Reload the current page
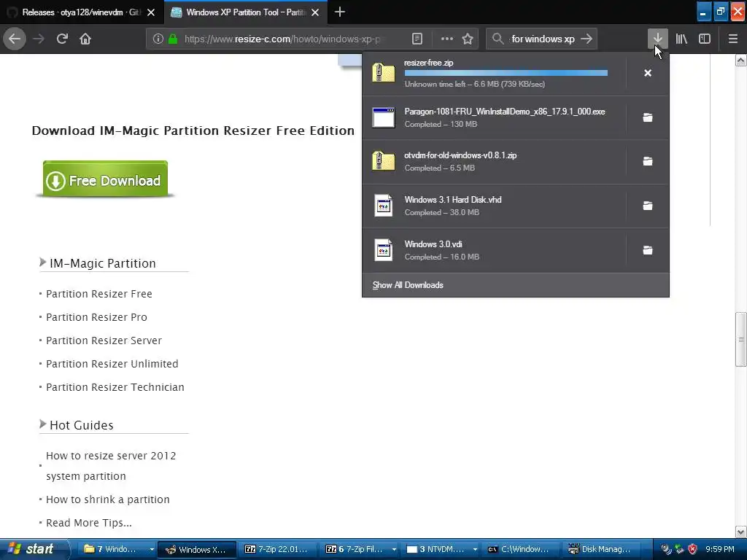Screen dimensions: 747x560 (63, 39)
